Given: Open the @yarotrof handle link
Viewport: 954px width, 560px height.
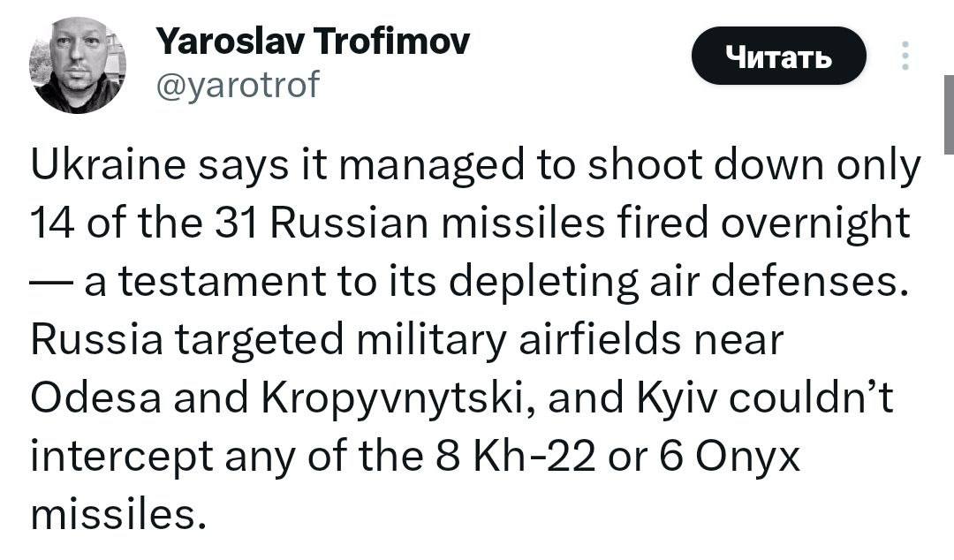Looking at the screenshot, I should tap(237, 86).
